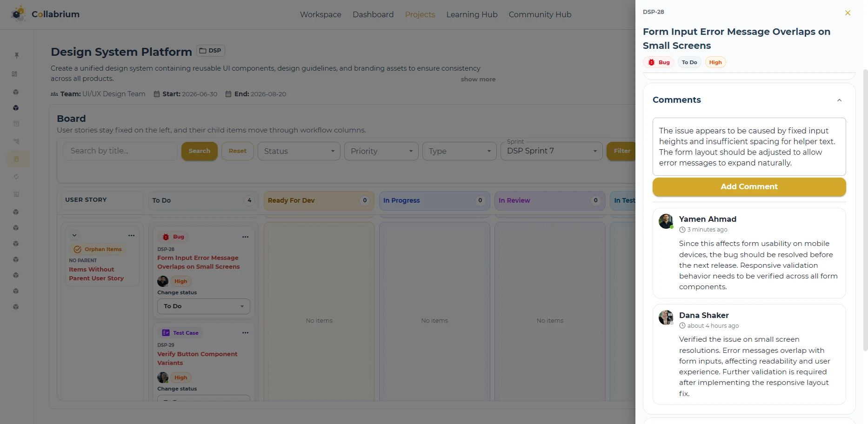Click the detail panel vertical scrollbar

[865, 209]
